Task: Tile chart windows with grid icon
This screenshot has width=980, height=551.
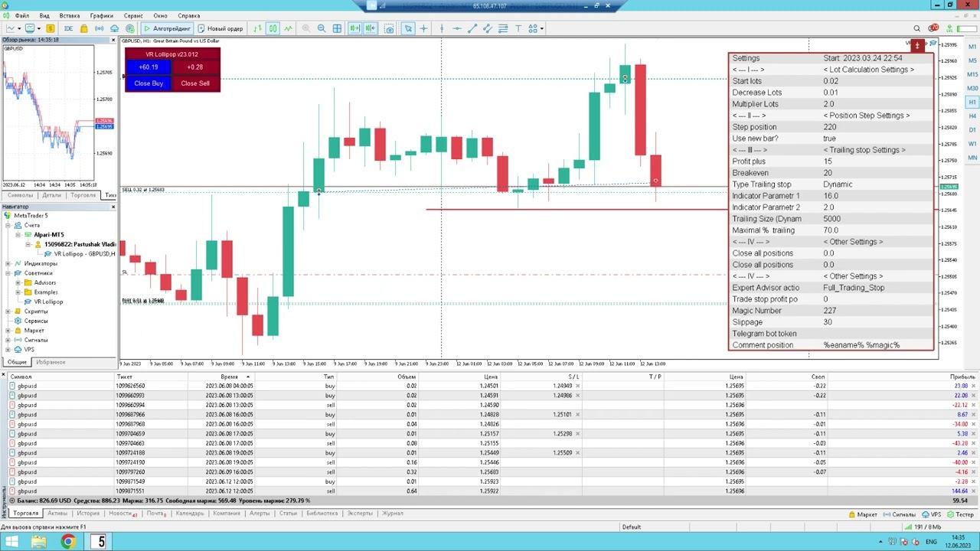Action: point(337,28)
